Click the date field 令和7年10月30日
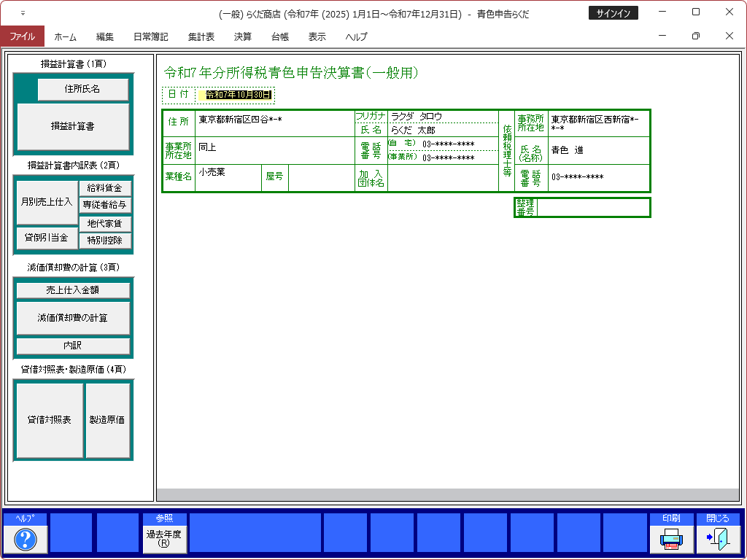The width and height of the screenshot is (747, 560). coord(238,95)
